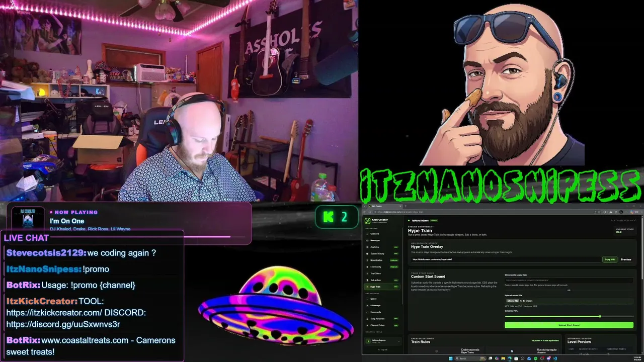644x362 pixels.
Task: Toggle Run during regular streams checkbox
Action: pos(512,351)
